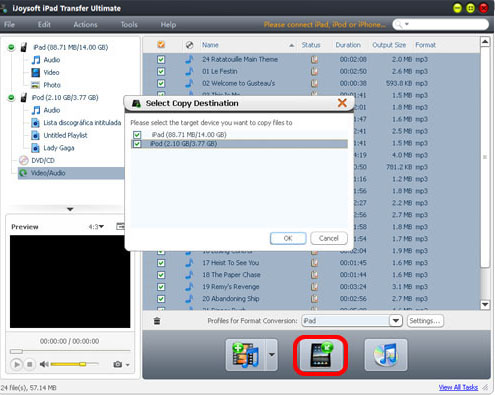495x395 pixels.
Task: Collapse the device tree panel arrow
Action: coord(70,209)
